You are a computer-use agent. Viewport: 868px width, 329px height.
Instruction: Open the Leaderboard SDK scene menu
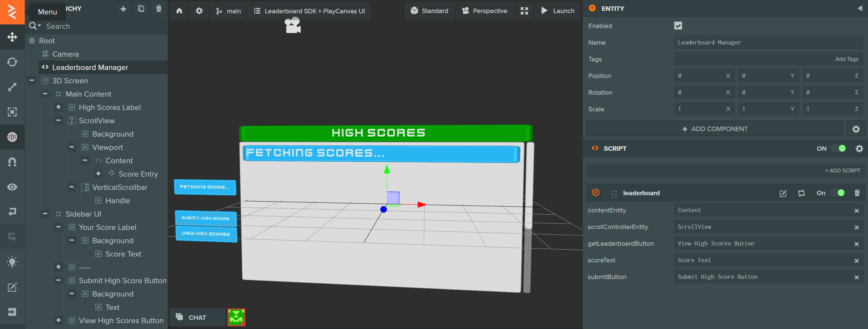click(309, 11)
